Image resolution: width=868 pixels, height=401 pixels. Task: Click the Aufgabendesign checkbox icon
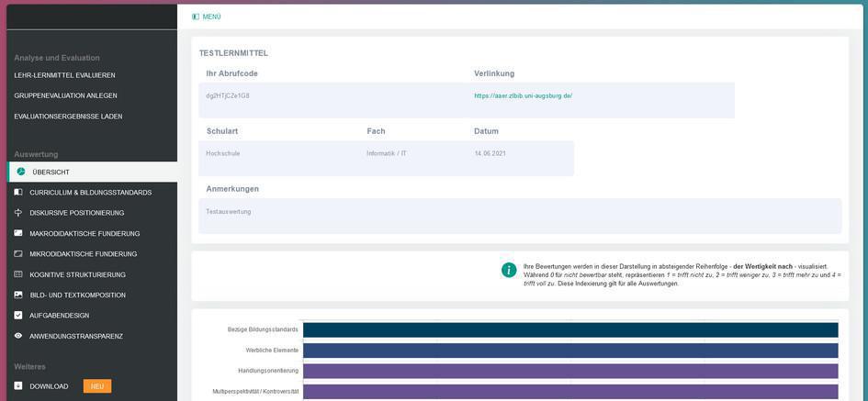[18, 316]
